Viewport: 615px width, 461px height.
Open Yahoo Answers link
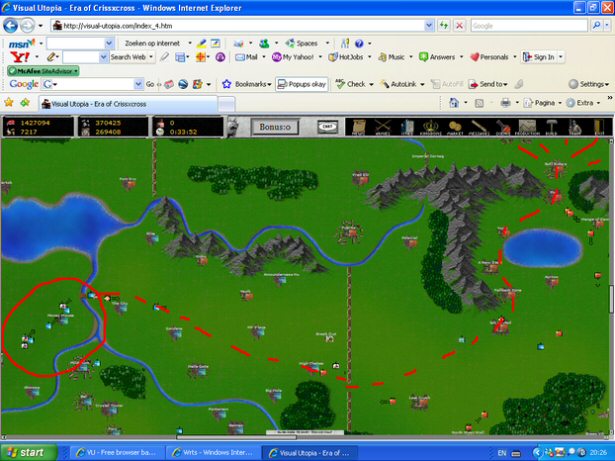pos(437,57)
